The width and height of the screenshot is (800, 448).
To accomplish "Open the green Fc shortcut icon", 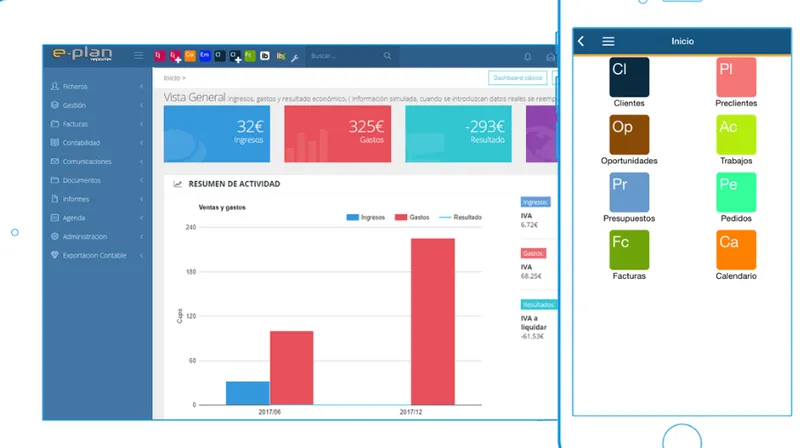I will click(x=249, y=56).
